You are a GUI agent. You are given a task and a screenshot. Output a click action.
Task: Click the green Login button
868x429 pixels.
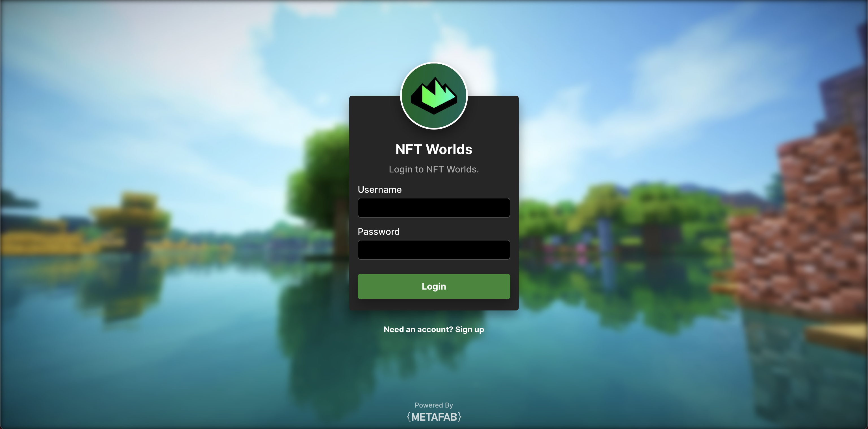[x=434, y=286]
